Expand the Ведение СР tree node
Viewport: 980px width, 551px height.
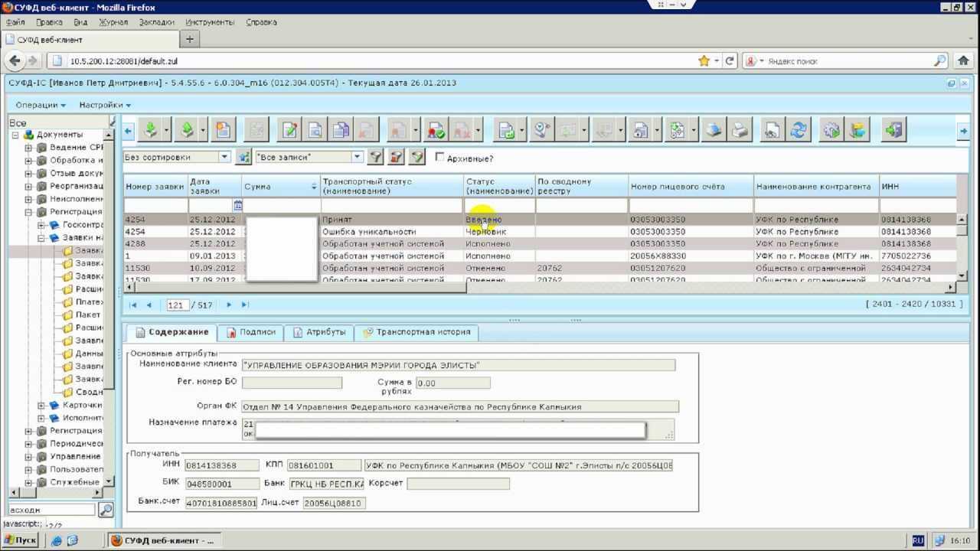click(x=28, y=148)
